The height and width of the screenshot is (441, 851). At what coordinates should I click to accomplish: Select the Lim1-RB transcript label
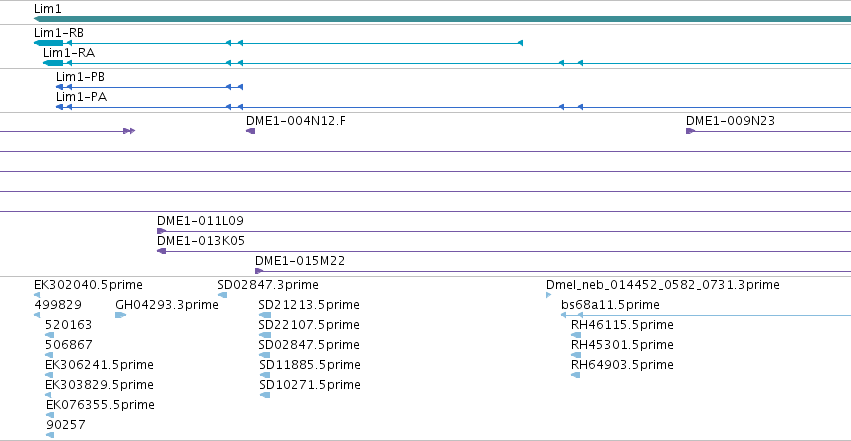(59, 33)
